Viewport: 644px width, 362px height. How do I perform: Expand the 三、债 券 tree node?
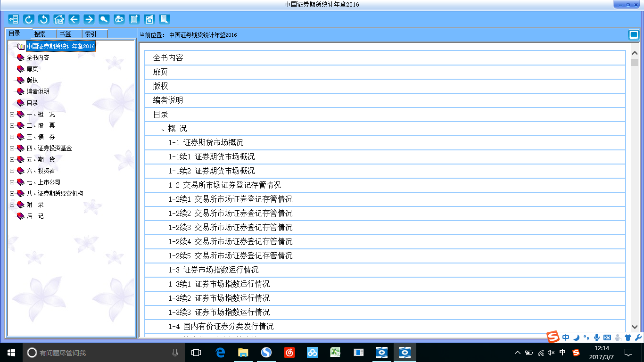click(x=12, y=137)
